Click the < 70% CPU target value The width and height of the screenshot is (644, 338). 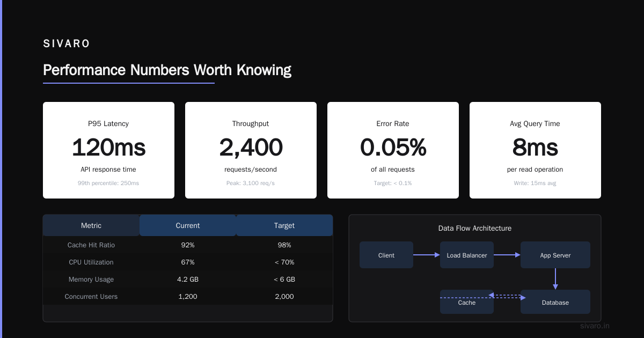(284, 262)
